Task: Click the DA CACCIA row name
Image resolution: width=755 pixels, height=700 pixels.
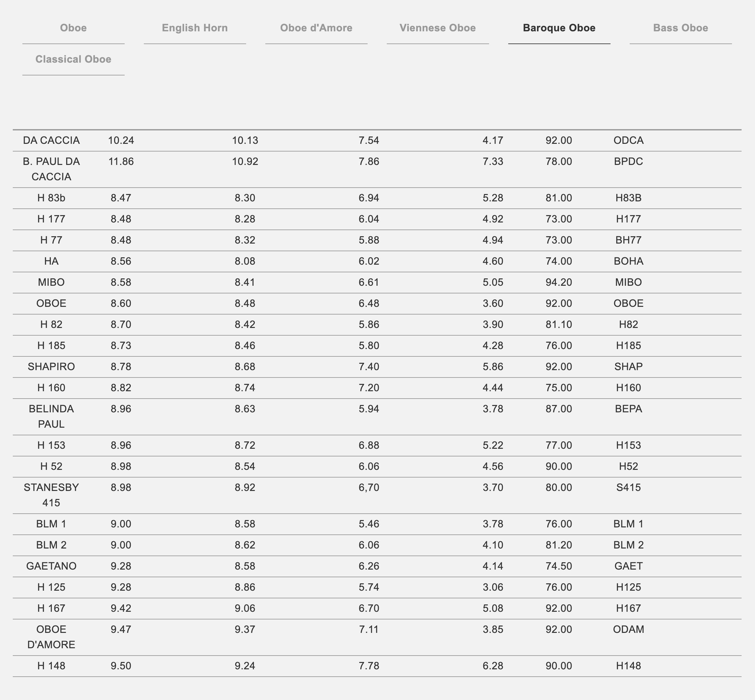Action: 51,141
